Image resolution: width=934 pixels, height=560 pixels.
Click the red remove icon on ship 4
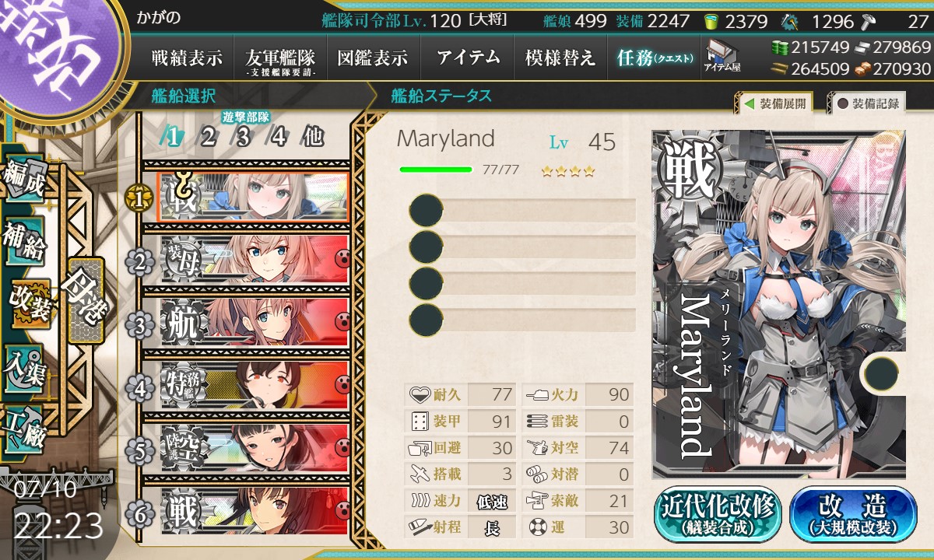[342, 384]
